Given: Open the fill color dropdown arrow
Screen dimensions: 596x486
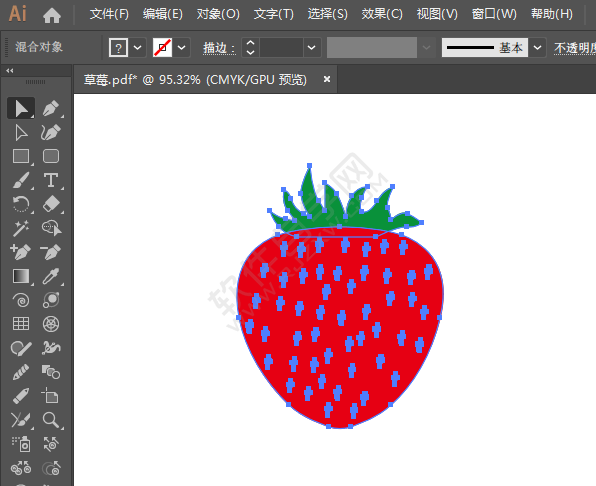Looking at the screenshot, I should [138, 48].
